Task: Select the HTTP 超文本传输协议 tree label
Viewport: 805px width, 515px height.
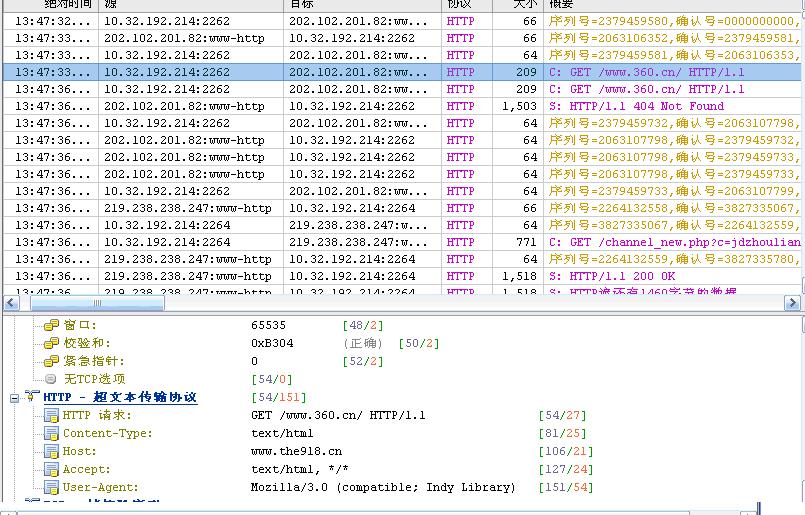Action: [120, 398]
